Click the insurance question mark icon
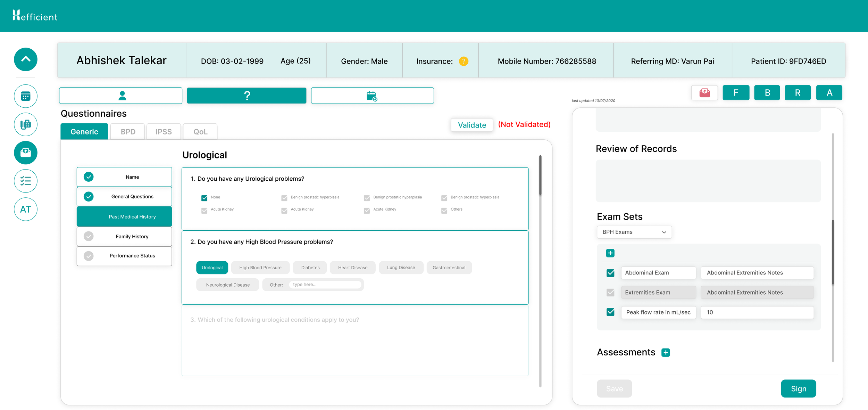Image resolution: width=868 pixels, height=410 pixels. pyautogui.click(x=463, y=61)
